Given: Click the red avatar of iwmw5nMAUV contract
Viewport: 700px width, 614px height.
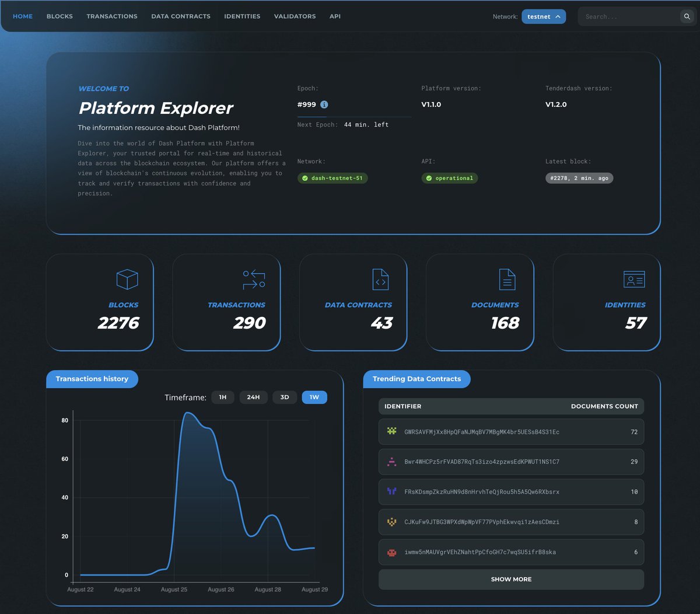Looking at the screenshot, I should click(x=392, y=552).
